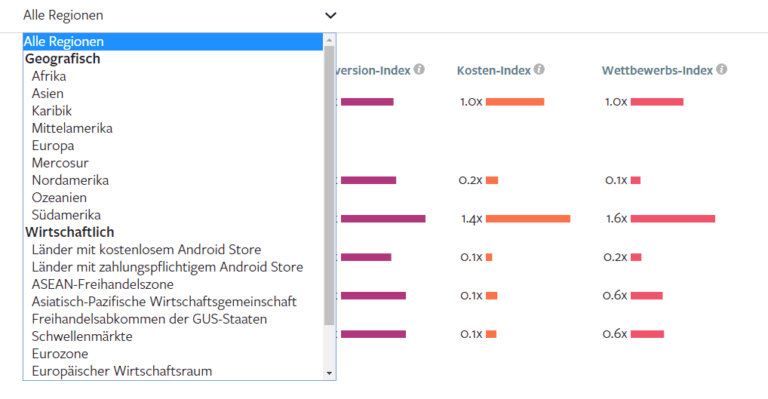Click Geografisch group heading
This screenshot has width=768, height=399.
click(63, 59)
